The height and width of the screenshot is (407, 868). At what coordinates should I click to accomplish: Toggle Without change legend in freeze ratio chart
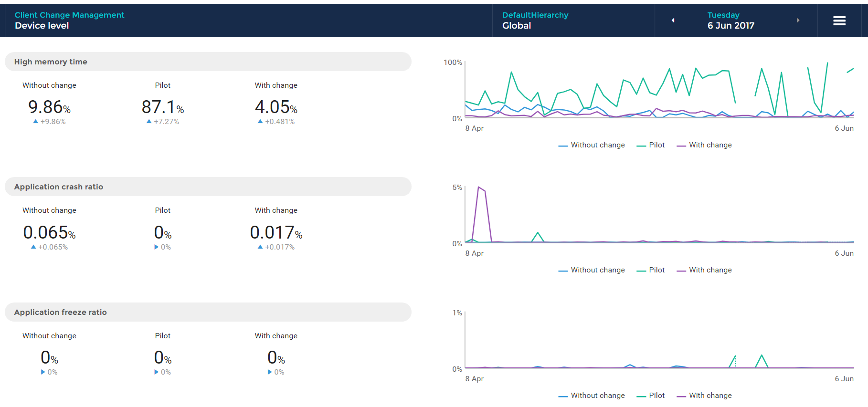(x=592, y=396)
